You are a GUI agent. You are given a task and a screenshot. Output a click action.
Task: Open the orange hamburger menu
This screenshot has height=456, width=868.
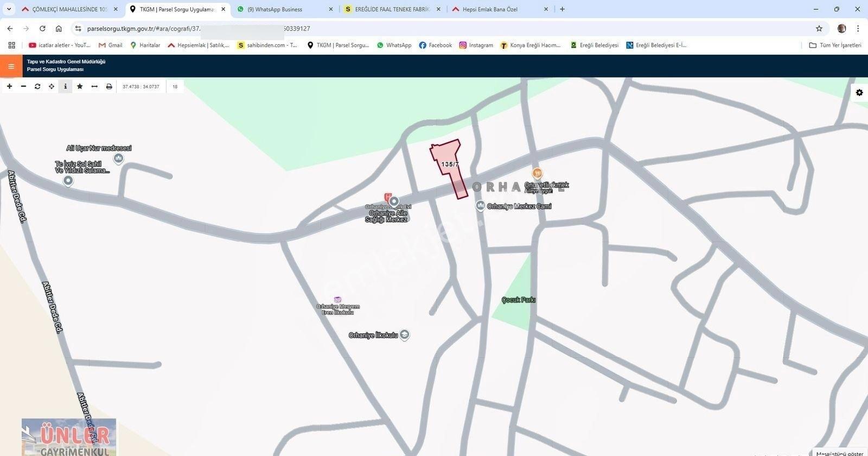click(11, 66)
